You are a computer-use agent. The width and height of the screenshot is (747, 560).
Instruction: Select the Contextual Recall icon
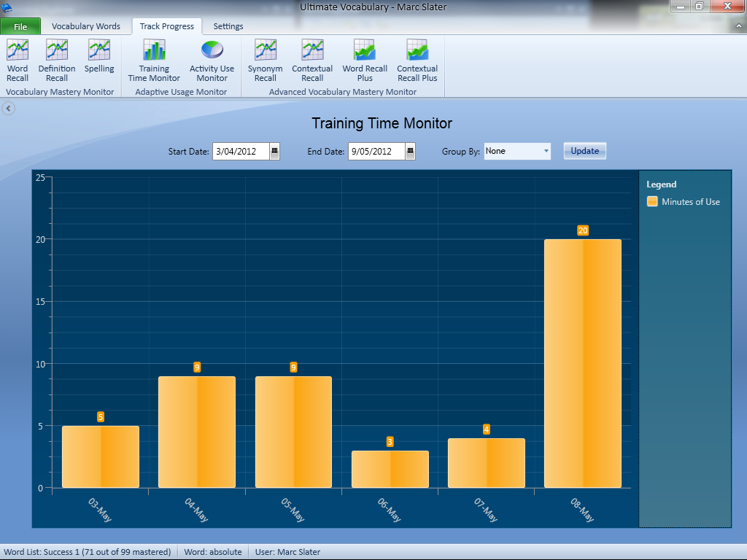tap(312, 60)
